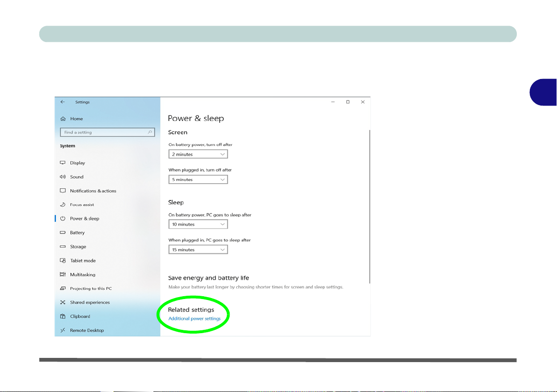Select Tablet mode settings
The width and height of the screenshot is (557, 392).
click(83, 261)
